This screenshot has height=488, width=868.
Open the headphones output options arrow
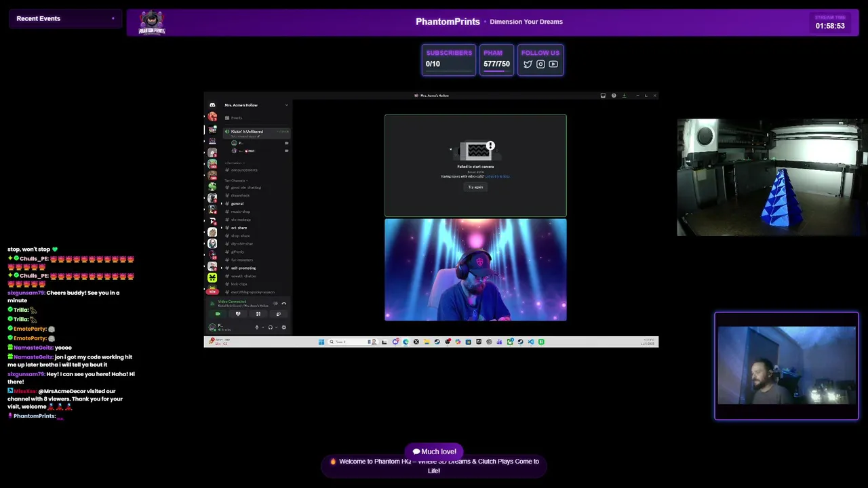point(277,327)
